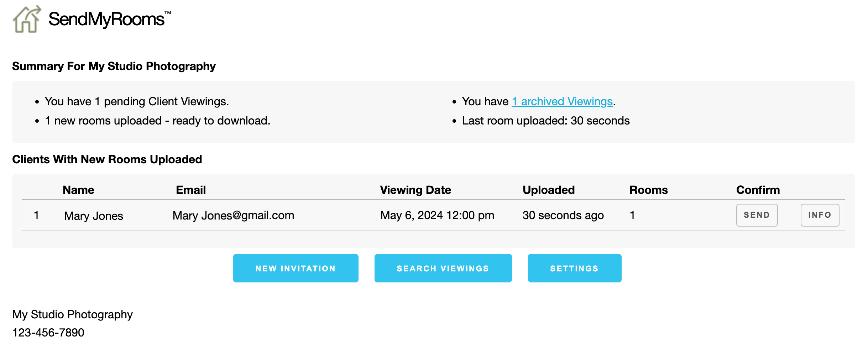Click the Viewing Date column header
Image resolution: width=868 pixels, height=350 pixels.
[415, 190]
